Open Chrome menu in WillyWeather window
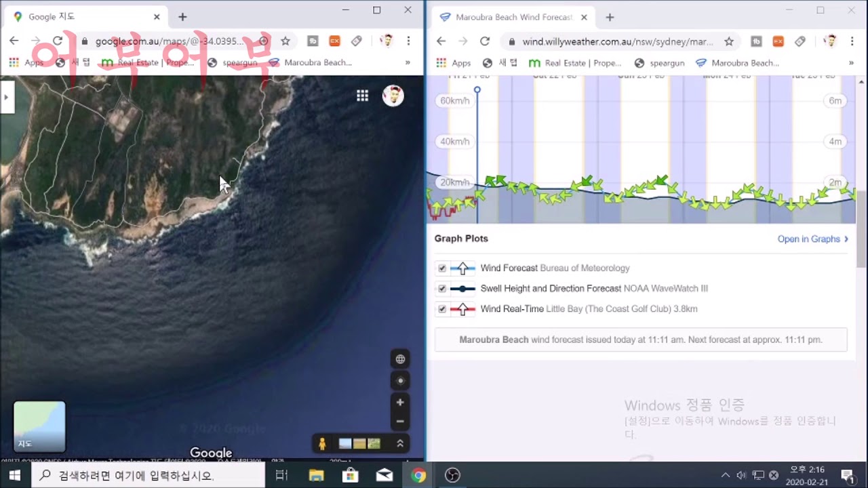 [x=852, y=41]
